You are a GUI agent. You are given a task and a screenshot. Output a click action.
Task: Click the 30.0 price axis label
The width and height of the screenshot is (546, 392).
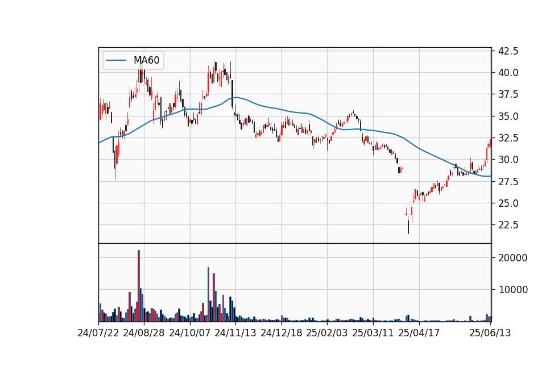coord(508,160)
